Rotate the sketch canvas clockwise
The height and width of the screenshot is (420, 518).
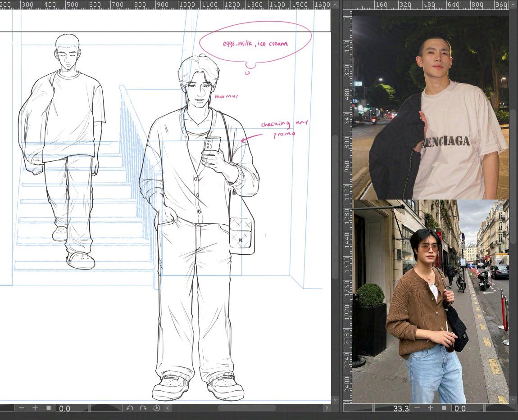click(143, 408)
